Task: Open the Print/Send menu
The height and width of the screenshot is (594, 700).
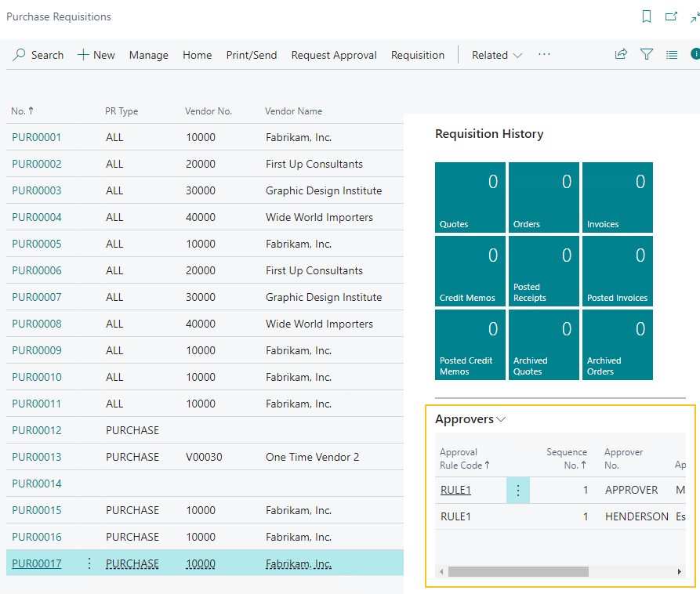Action: pyautogui.click(x=251, y=55)
